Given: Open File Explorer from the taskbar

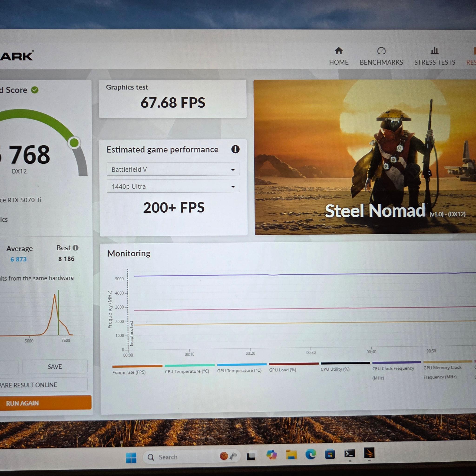Looking at the screenshot, I should click(x=291, y=455).
